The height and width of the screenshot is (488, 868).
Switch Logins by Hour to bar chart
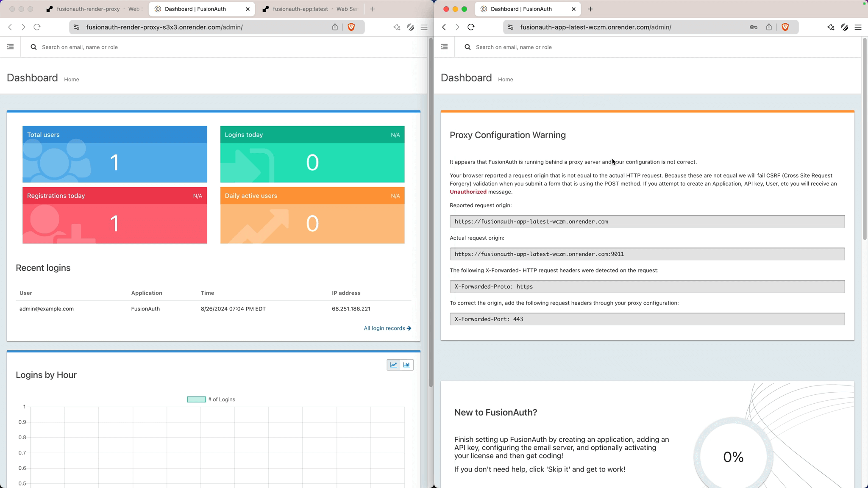[x=406, y=365]
